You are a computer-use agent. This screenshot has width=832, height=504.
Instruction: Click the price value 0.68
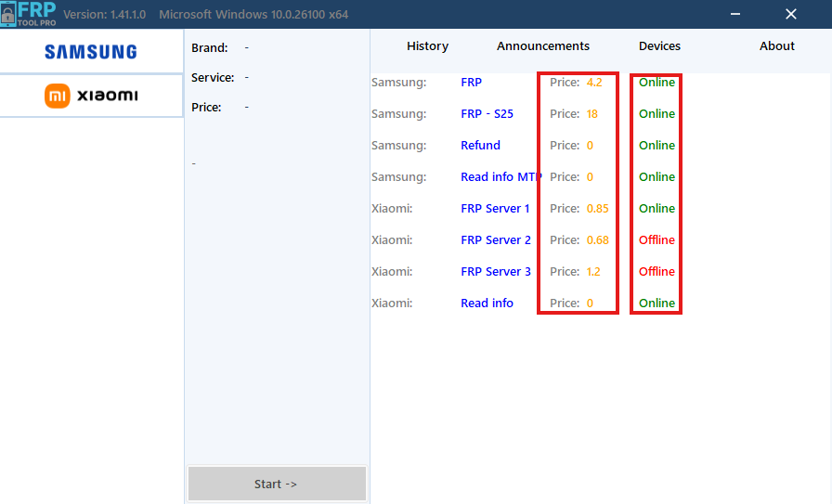(x=597, y=239)
